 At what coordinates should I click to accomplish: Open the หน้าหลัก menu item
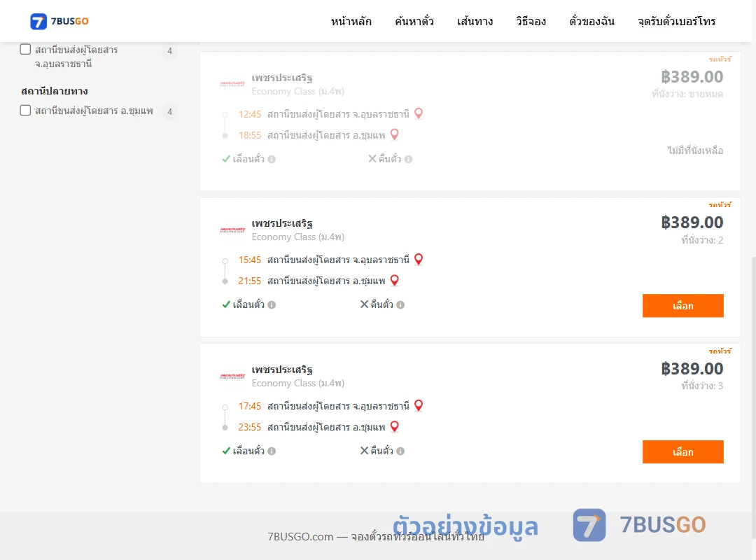pyautogui.click(x=351, y=21)
